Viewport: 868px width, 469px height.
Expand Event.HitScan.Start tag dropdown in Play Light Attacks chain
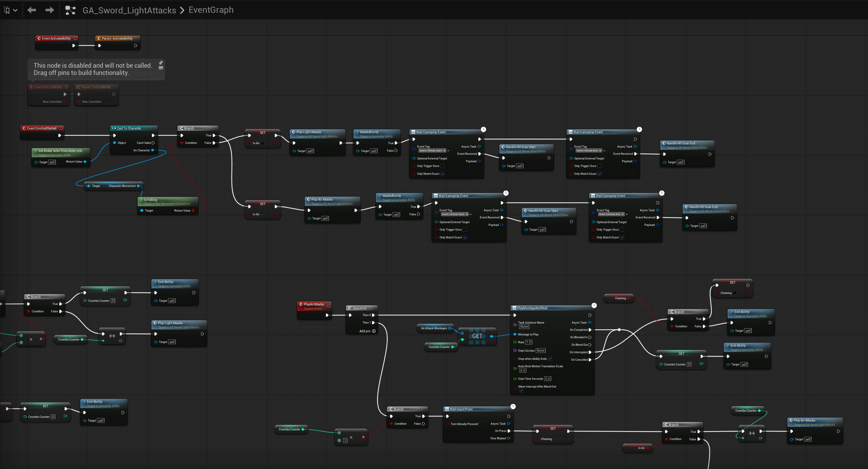click(x=448, y=151)
